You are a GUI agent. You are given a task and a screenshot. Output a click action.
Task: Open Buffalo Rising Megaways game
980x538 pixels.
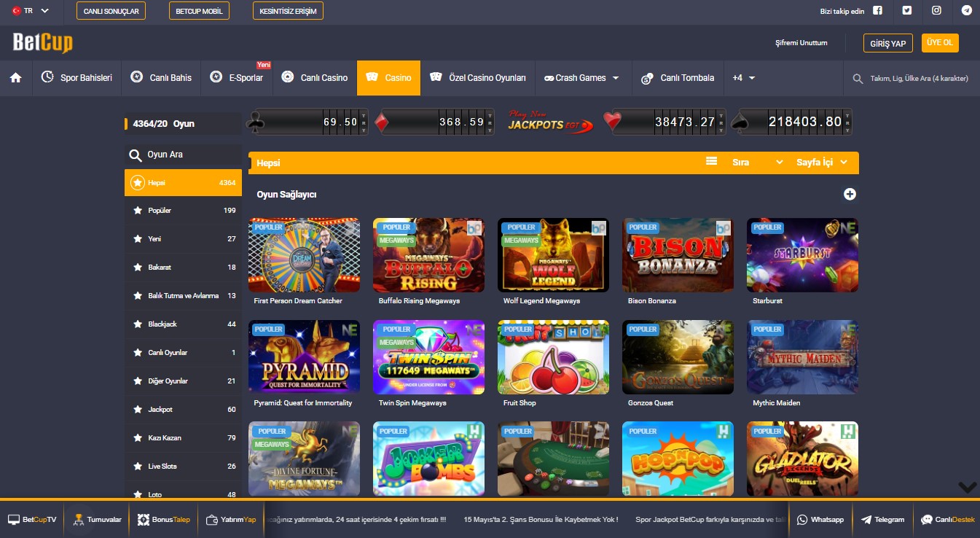click(428, 255)
